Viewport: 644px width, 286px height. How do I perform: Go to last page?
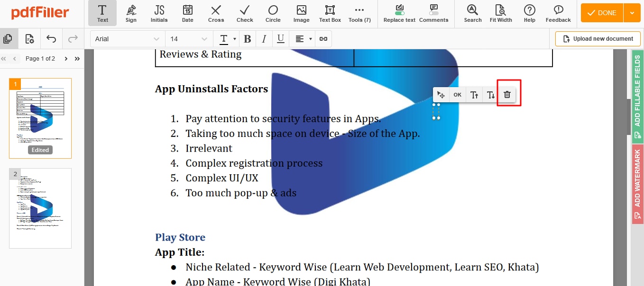(77, 59)
